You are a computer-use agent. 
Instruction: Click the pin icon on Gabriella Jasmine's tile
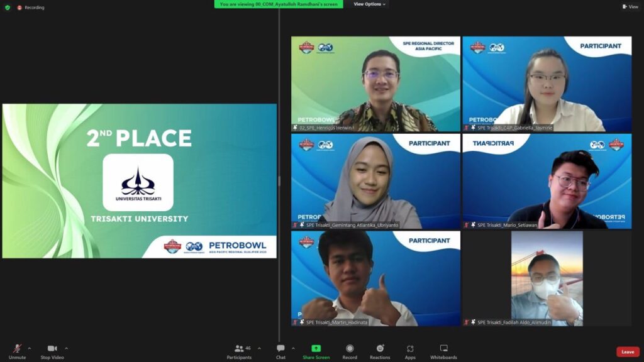tap(473, 128)
